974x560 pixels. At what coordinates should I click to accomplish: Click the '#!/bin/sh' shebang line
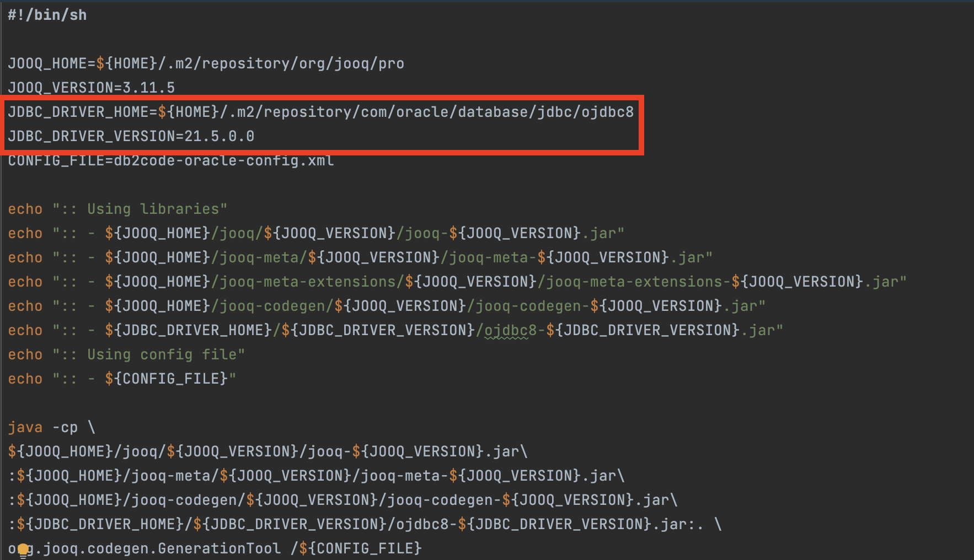47,15
